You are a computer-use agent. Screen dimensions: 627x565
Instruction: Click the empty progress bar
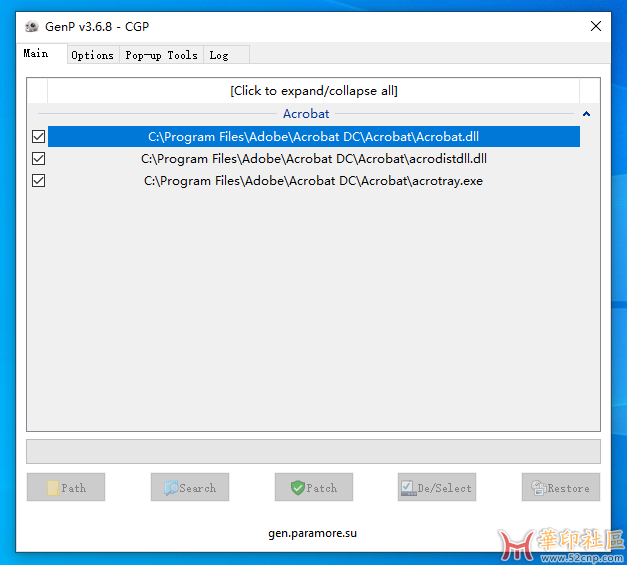tap(313, 451)
